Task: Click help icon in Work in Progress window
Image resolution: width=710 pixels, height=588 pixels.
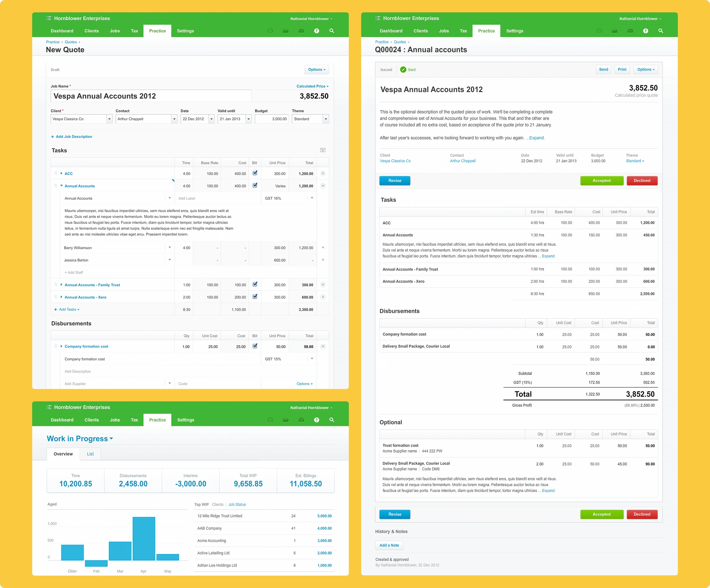Action: [316, 420]
